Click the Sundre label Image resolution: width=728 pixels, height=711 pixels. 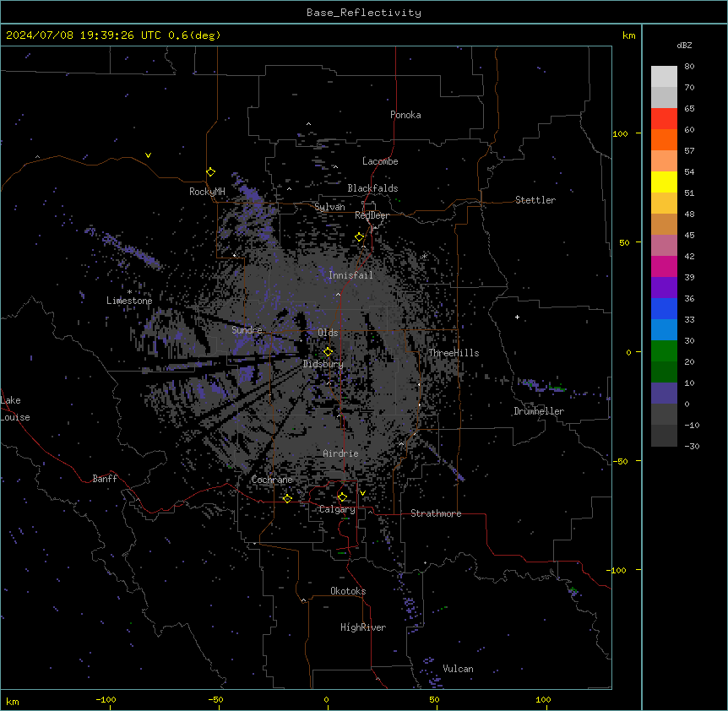pos(247,330)
